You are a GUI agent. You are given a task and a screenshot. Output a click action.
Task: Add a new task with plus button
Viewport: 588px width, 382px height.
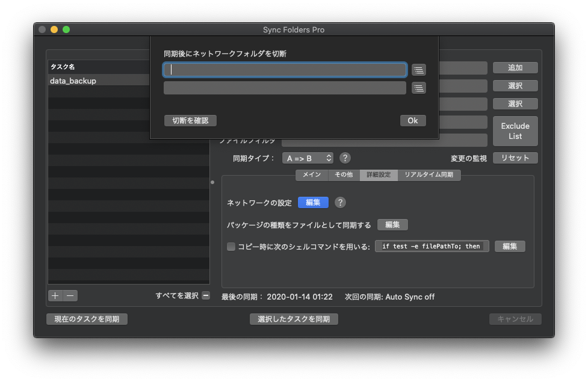[55, 296]
